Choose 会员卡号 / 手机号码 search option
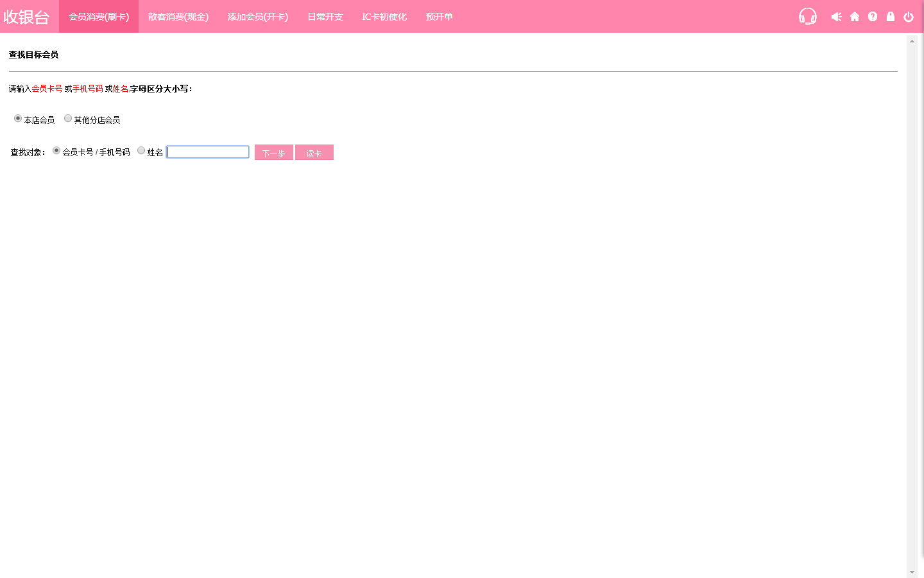This screenshot has width=924, height=578. 56,151
